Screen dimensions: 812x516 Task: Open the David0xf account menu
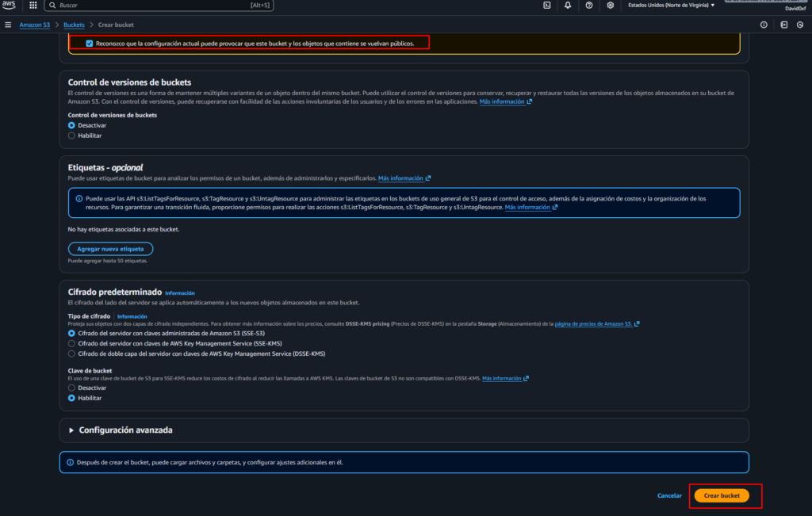[795, 9]
